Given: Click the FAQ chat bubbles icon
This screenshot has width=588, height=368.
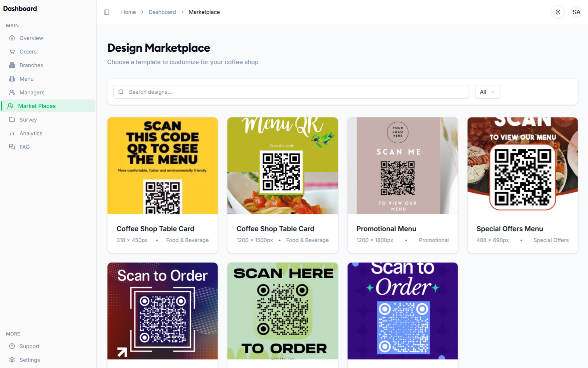Looking at the screenshot, I should 12,147.
